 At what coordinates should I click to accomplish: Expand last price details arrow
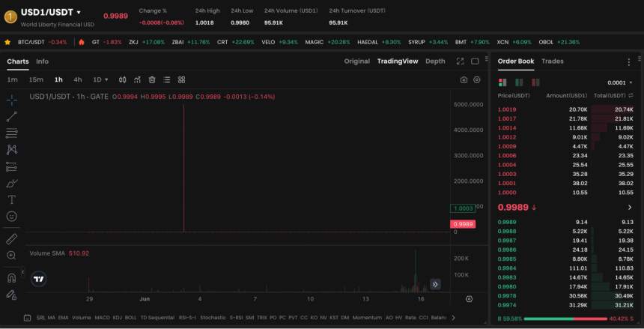[630, 208]
